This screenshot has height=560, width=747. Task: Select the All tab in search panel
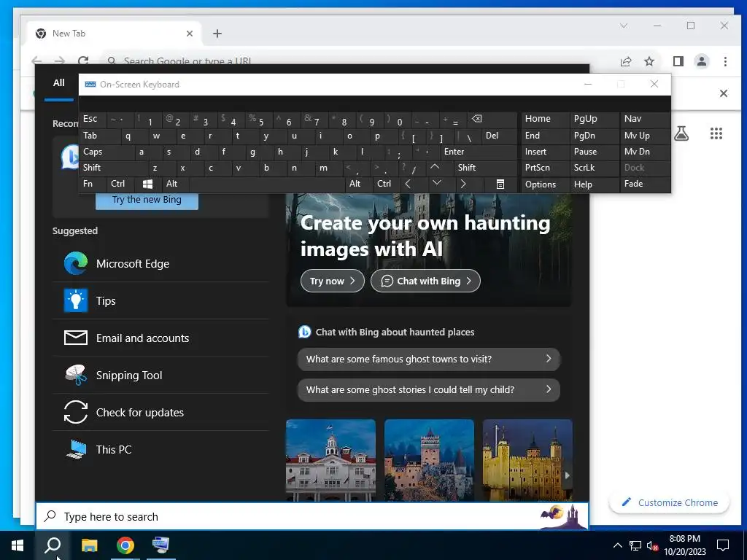coord(58,83)
